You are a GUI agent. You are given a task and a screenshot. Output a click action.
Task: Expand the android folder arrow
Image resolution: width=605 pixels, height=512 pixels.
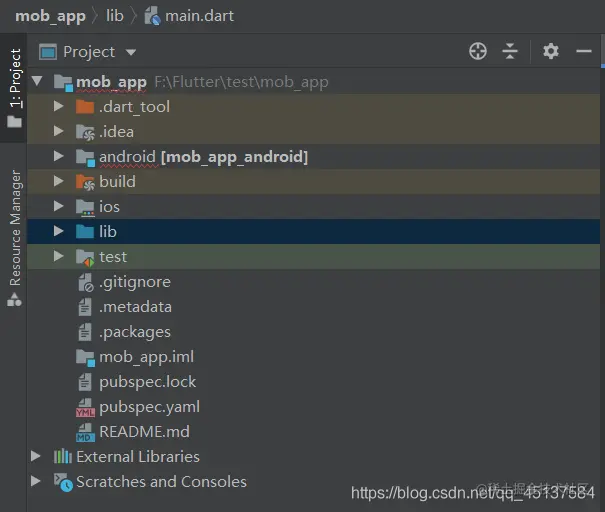pyautogui.click(x=58, y=156)
